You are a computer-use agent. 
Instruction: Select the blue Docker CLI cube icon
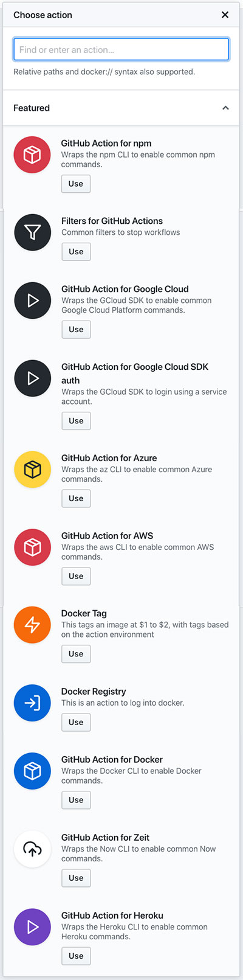pos(32,771)
